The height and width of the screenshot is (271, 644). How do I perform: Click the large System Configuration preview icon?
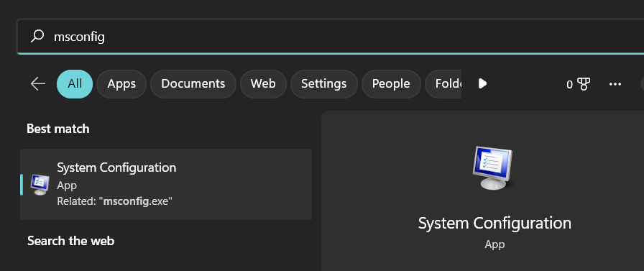point(492,167)
